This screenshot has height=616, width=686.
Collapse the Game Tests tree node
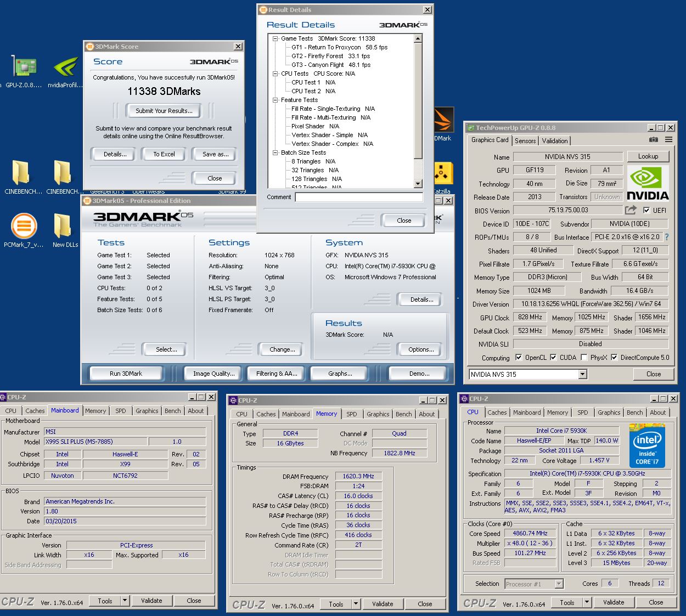click(x=275, y=38)
